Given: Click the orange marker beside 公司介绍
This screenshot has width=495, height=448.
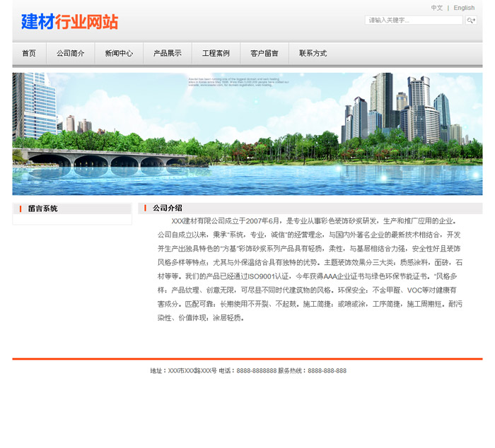Looking at the screenshot, I should click(145, 208).
